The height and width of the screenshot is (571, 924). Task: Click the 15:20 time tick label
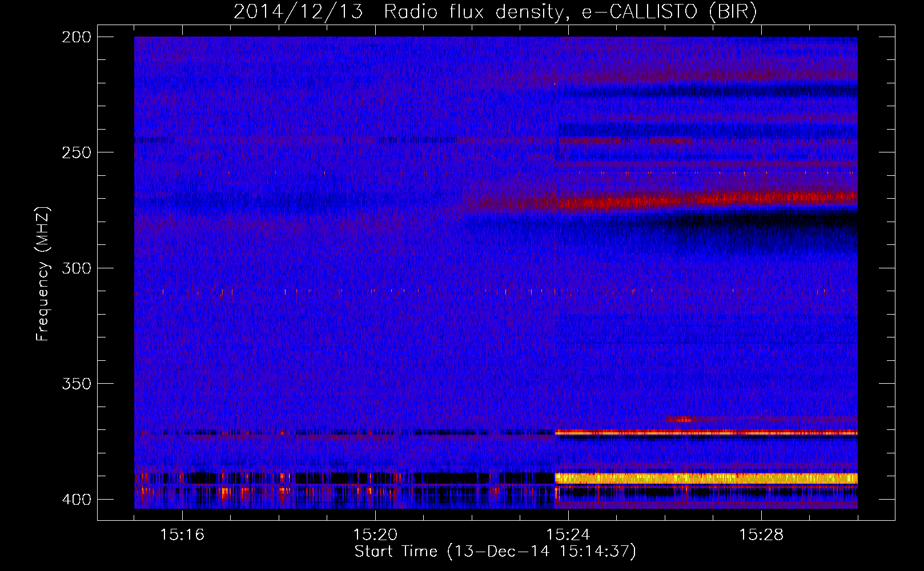click(x=375, y=535)
